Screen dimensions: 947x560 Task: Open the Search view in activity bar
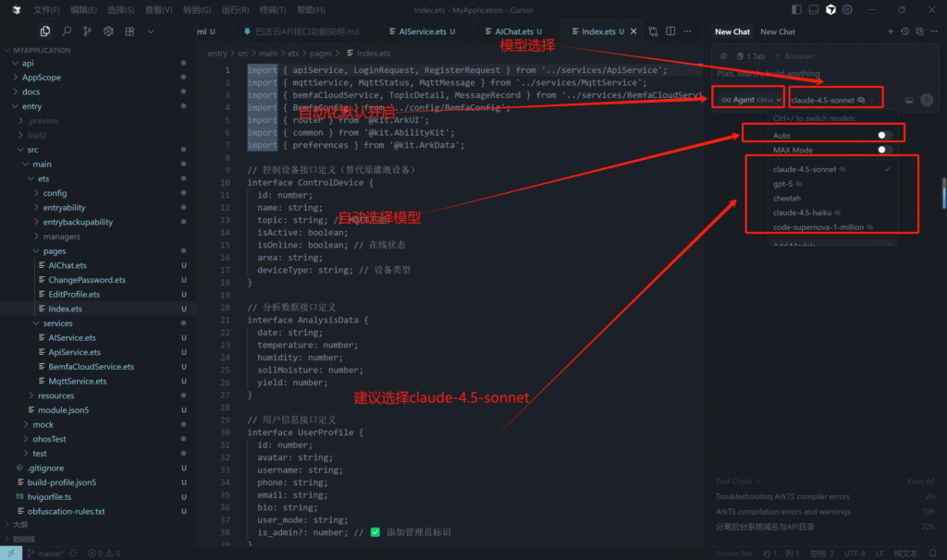point(65,30)
